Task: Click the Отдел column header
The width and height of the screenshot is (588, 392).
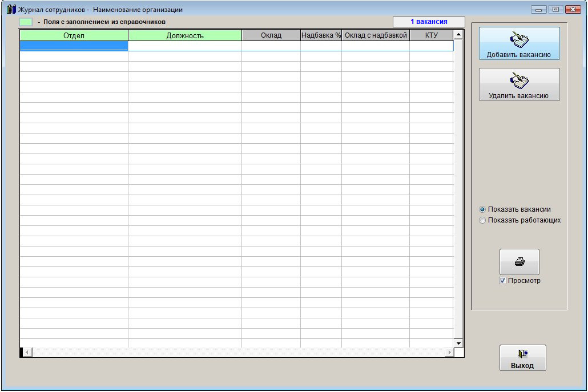Action: click(74, 35)
